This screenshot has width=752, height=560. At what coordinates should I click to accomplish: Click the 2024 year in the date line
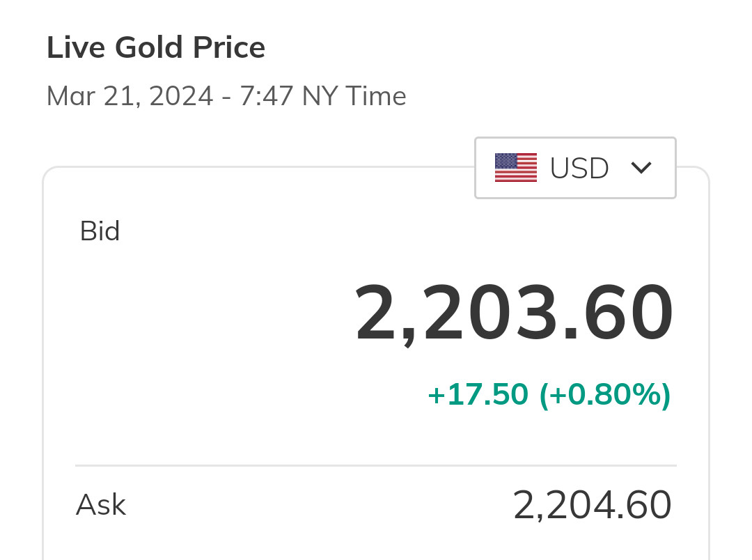[x=181, y=96]
